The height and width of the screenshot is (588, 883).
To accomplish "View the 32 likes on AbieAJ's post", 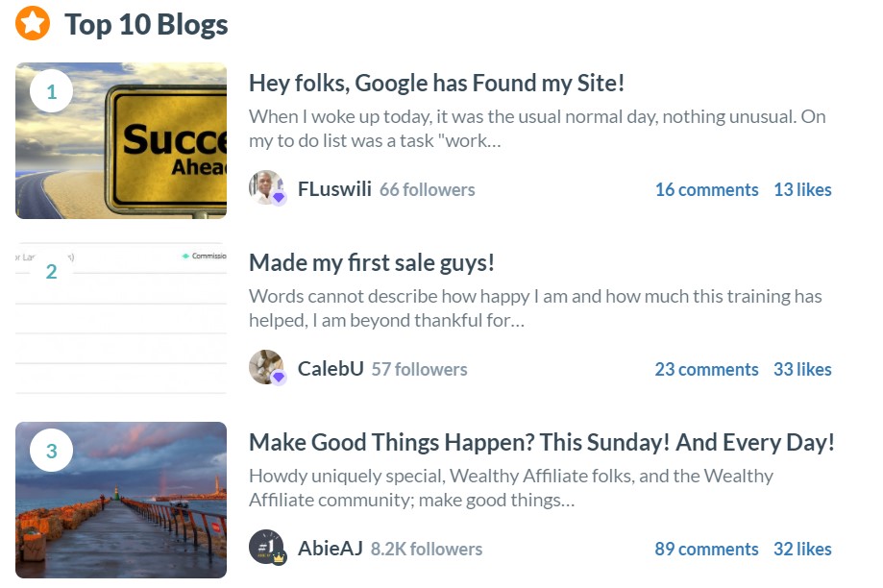I will tap(802, 549).
